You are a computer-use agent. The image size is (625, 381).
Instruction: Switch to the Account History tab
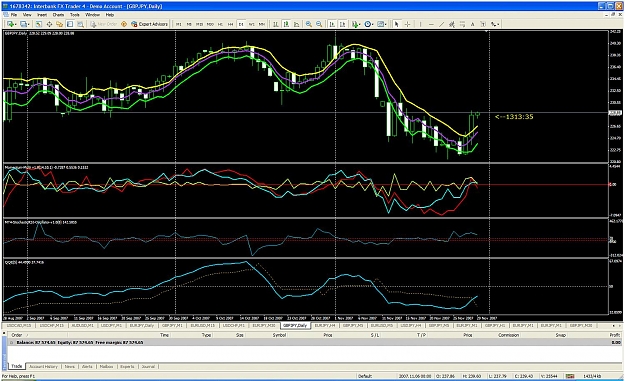[x=43, y=366]
